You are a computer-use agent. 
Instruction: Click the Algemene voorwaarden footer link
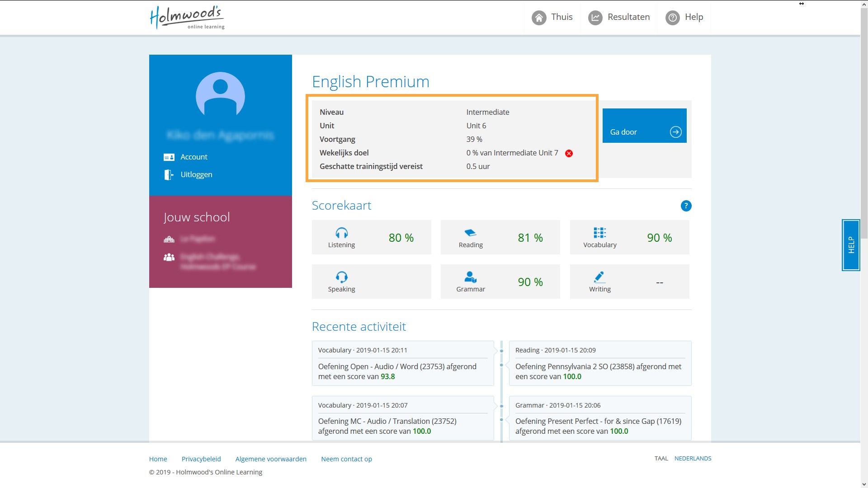(271, 459)
